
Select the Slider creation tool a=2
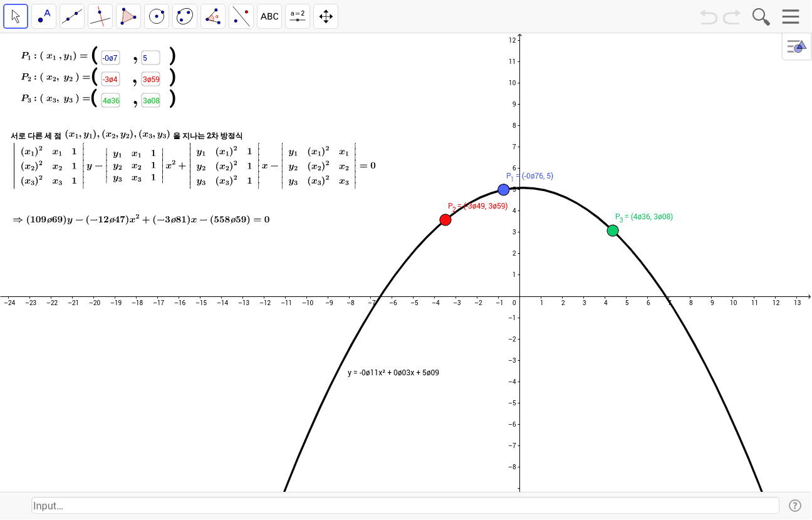point(297,16)
